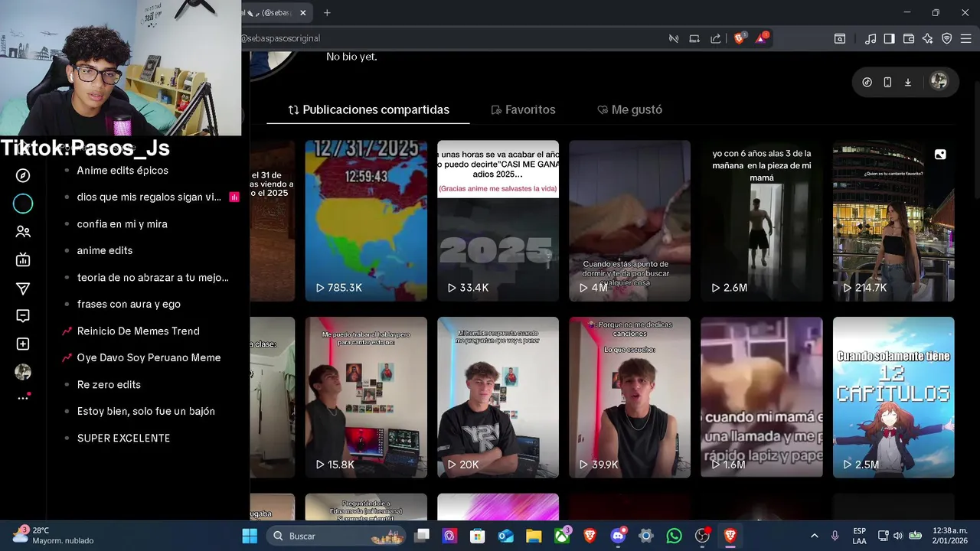
Task: Open browser media music-note control
Action: (x=871, y=38)
